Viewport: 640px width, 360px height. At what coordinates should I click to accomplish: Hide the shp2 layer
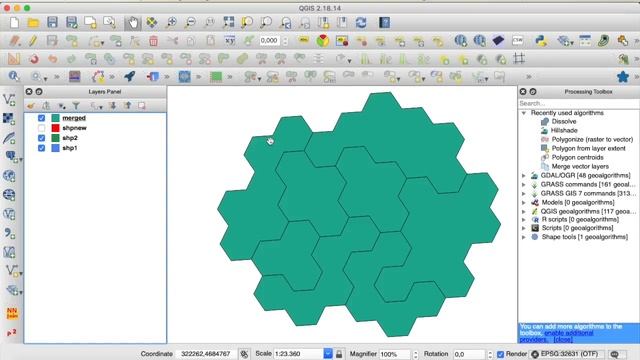click(41, 138)
